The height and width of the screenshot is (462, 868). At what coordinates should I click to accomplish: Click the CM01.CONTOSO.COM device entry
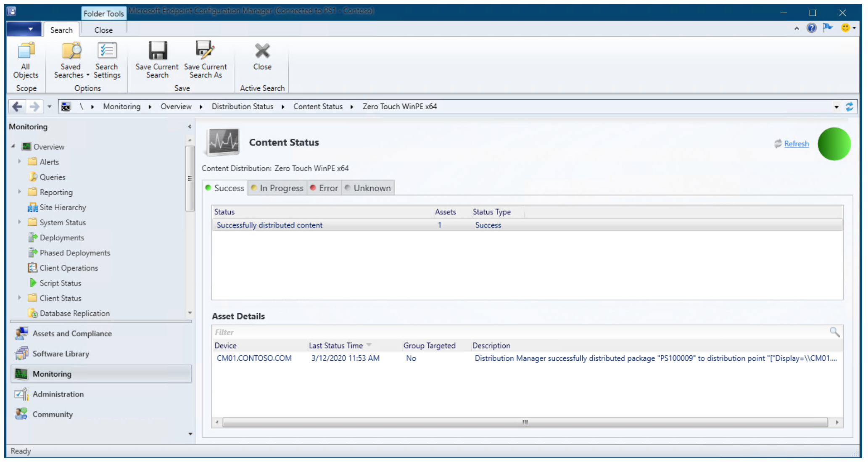pyautogui.click(x=254, y=358)
